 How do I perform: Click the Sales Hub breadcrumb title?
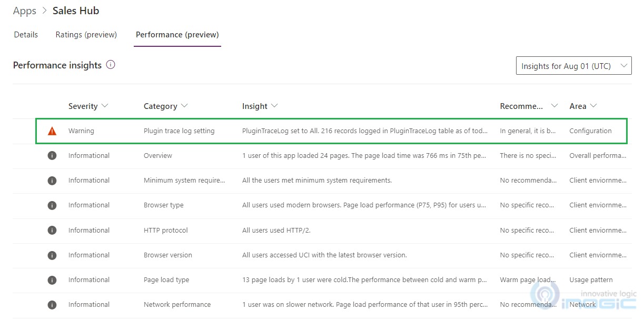coord(76,11)
